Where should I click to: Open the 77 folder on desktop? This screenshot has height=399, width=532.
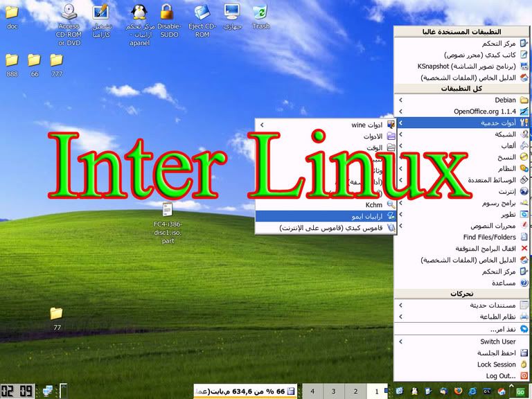click(x=57, y=319)
